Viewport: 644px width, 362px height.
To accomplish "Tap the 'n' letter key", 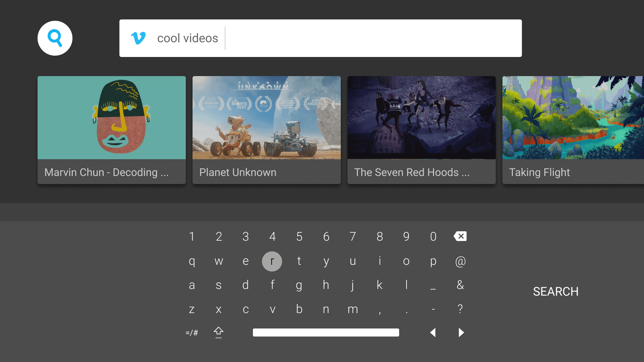I will point(326,309).
